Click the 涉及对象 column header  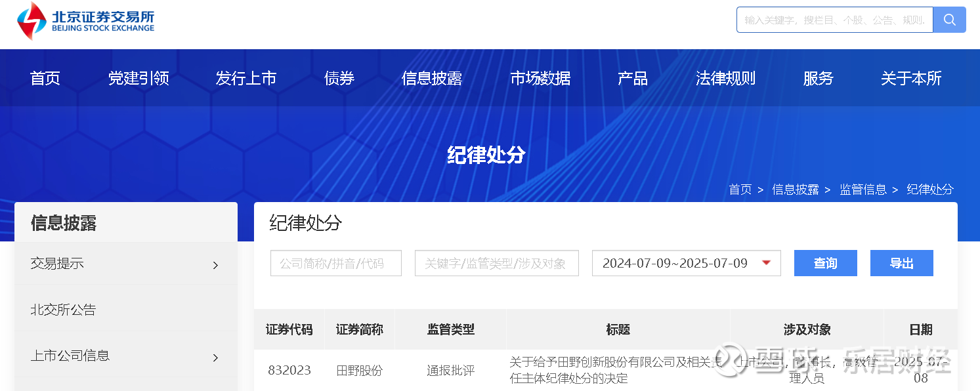807,329
